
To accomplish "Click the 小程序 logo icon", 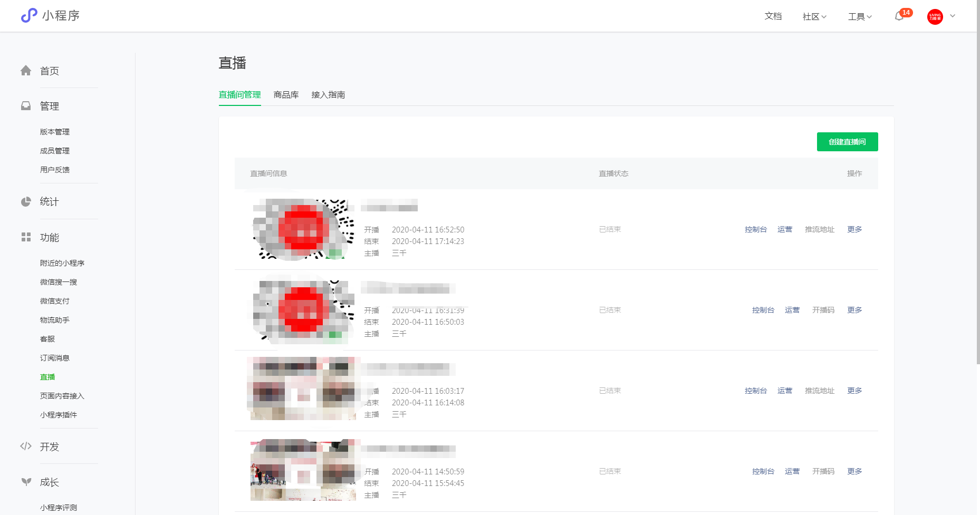I will click(x=29, y=15).
